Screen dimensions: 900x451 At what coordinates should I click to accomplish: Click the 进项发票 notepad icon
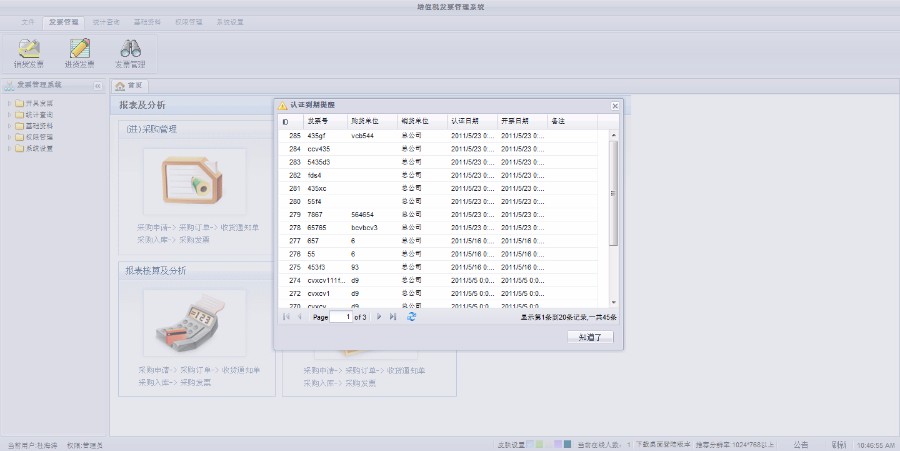(79, 52)
